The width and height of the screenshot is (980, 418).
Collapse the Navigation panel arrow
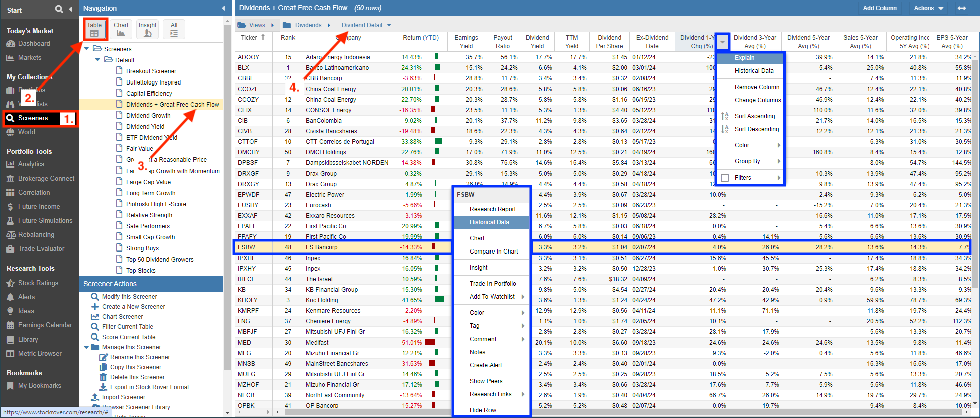pos(224,8)
